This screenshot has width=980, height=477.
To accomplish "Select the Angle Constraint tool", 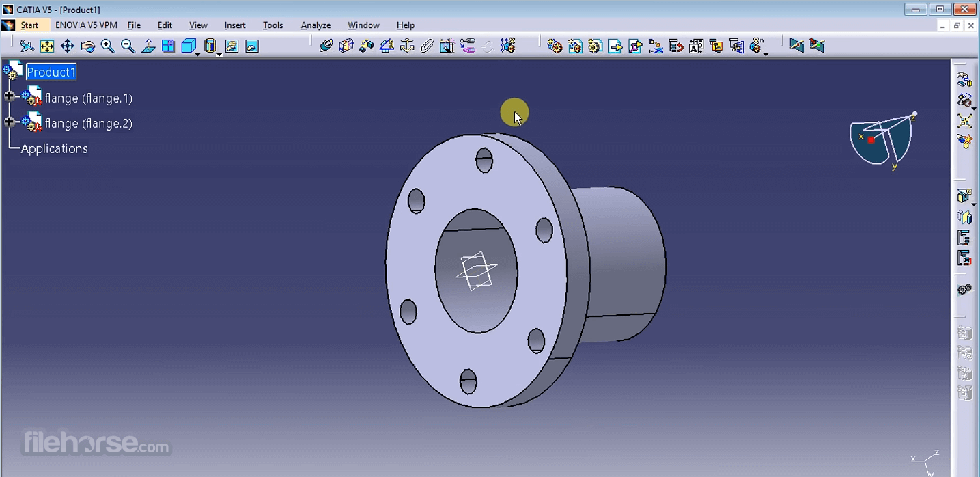I will click(387, 46).
